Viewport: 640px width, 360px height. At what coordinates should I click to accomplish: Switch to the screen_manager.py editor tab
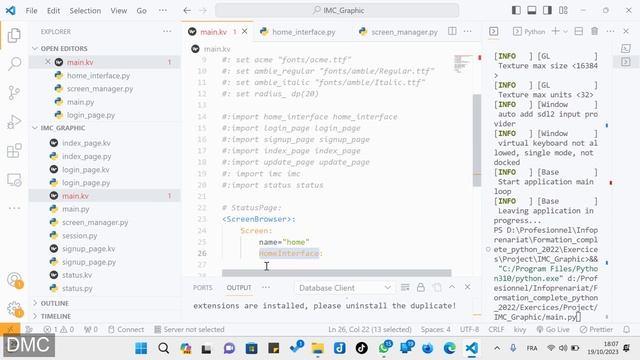[x=399, y=32]
